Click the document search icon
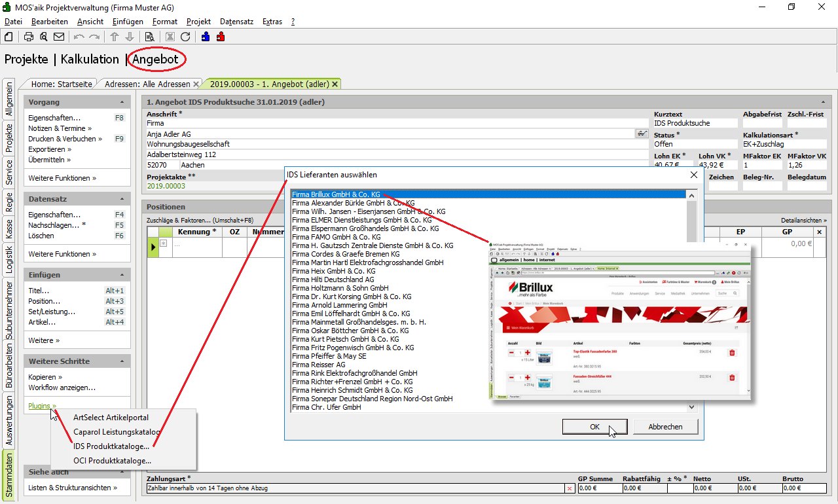The image size is (838, 504). [149, 37]
